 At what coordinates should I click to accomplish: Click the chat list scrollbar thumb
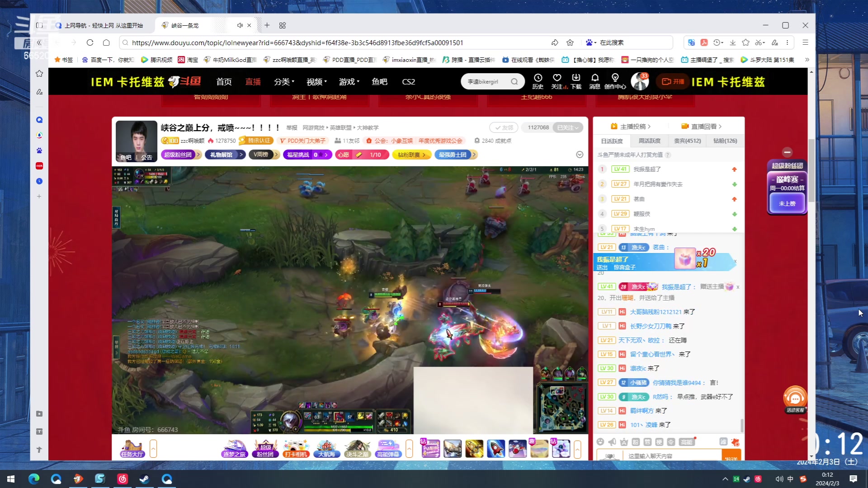coord(742,425)
